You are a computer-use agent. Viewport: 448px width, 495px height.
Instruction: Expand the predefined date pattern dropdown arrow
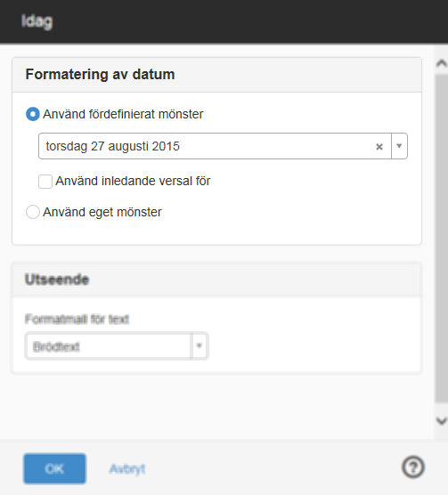point(399,146)
